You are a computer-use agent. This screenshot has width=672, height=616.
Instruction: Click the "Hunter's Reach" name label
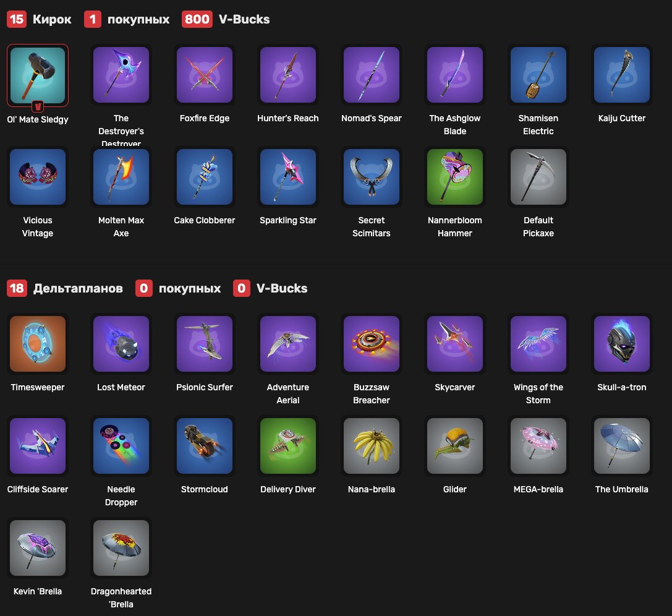point(288,118)
